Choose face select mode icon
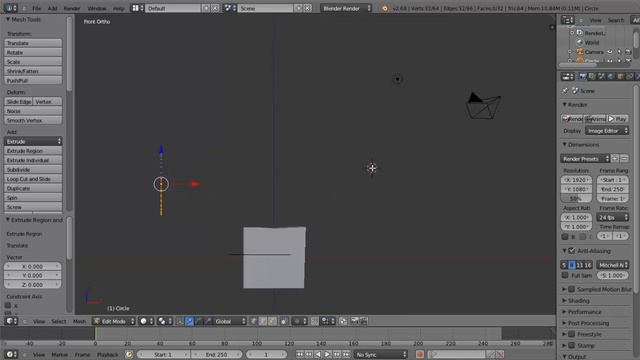Image resolution: width=640 pixels, height=360 pixels. [272, 321]
